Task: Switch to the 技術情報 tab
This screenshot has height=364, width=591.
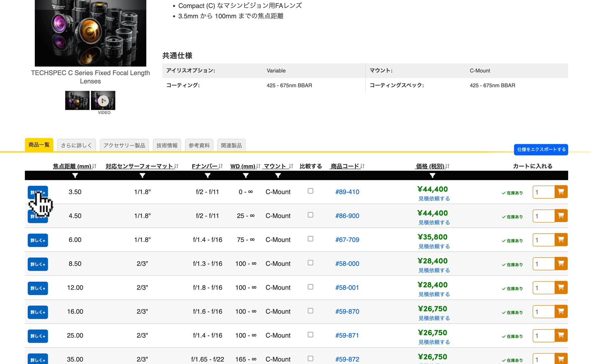Action: pyautogui.click(x=167, y=146)
